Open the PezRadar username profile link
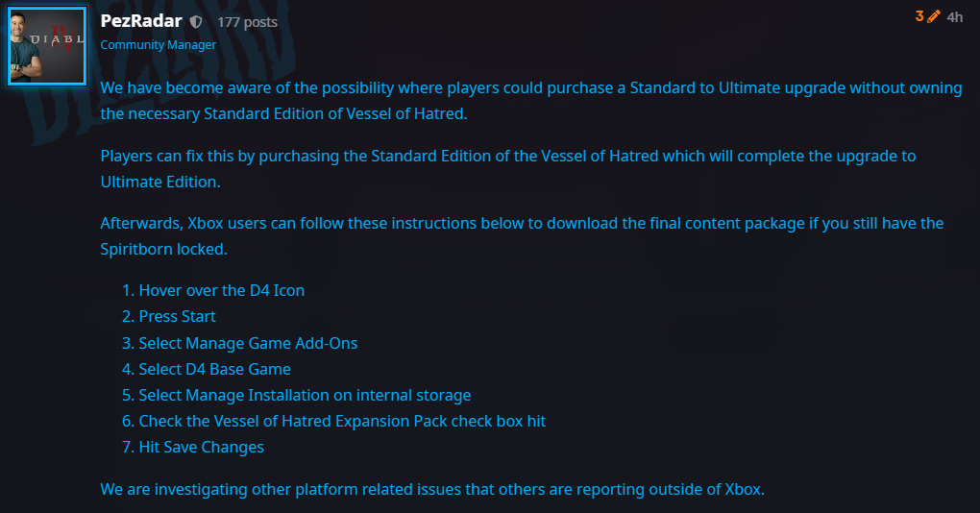 141,21
